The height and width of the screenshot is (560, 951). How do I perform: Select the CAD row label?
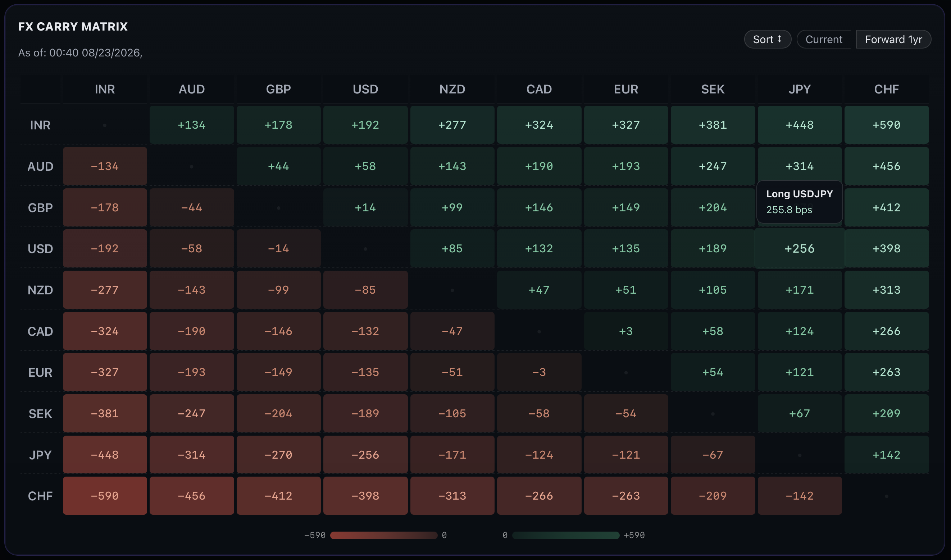[40, 331]
